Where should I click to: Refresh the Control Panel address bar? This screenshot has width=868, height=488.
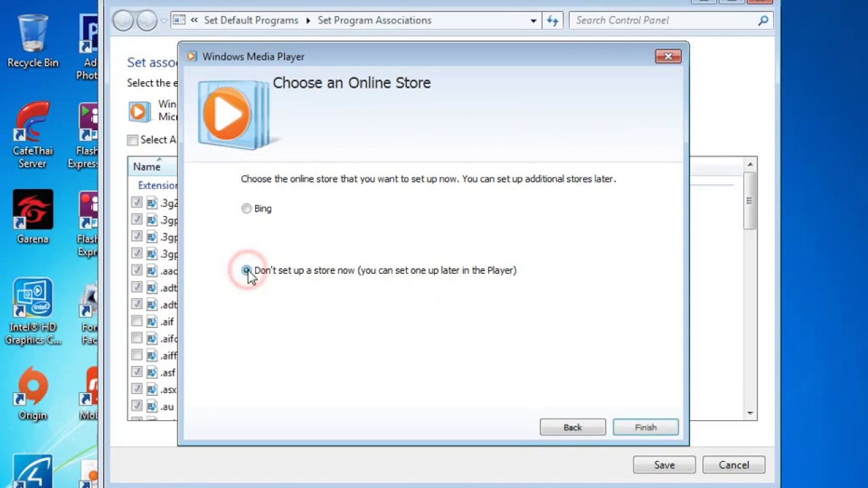(x=553, y=20)
